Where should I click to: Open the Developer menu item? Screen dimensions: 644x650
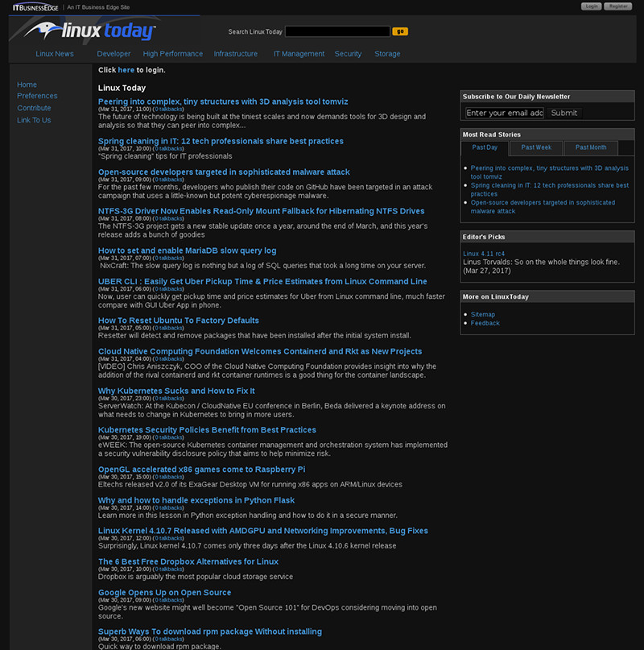114,54
